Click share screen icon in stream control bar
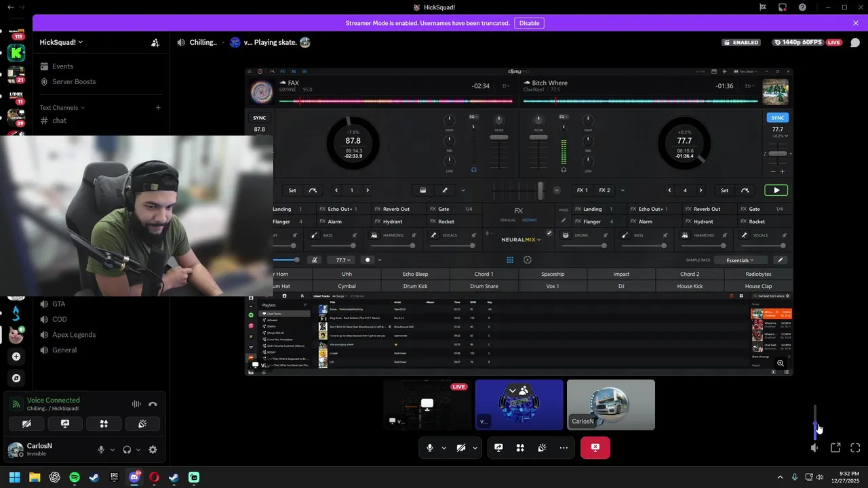Viewport: 868px width, 488px height. (x=498, y=448)
